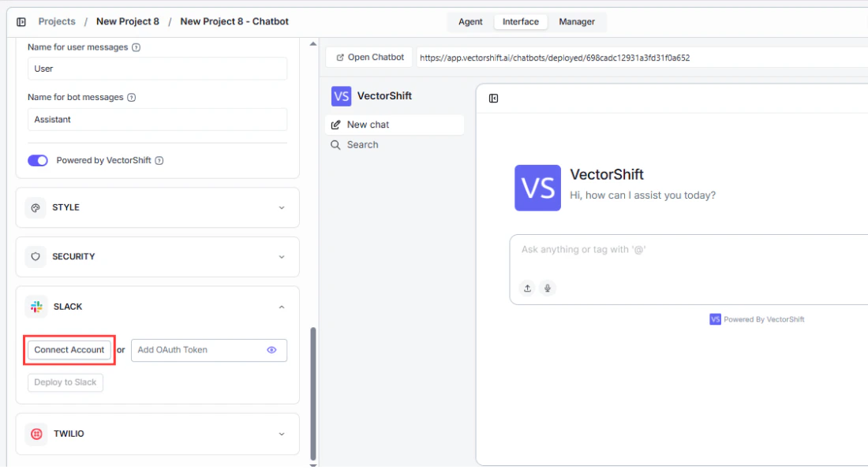Click the Add OAuth Token field
Image resolution: width=868 pixels, height=473 pixels.
pyautogui.click(x=208, y=351)
